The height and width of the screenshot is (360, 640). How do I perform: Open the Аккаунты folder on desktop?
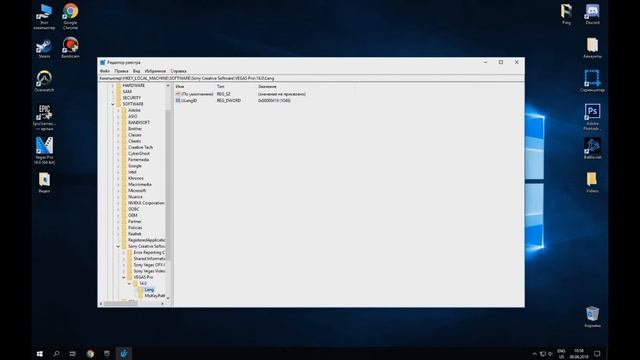pyautogui.click(x=592, y=48)
